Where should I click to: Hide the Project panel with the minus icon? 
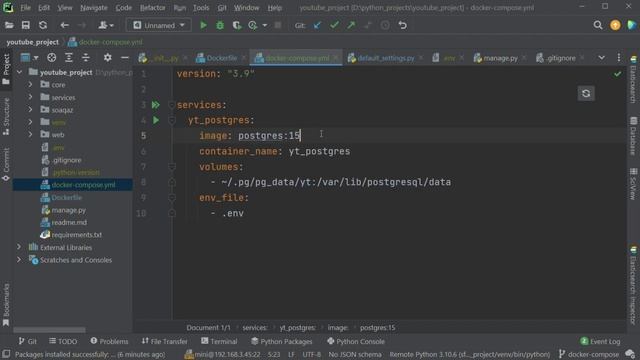click(x=124, y=58)
